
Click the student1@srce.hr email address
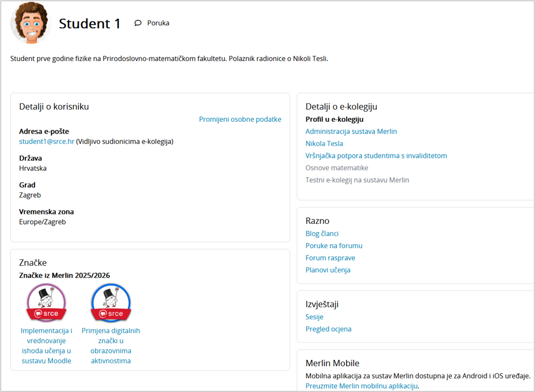(x=47, y=142)
